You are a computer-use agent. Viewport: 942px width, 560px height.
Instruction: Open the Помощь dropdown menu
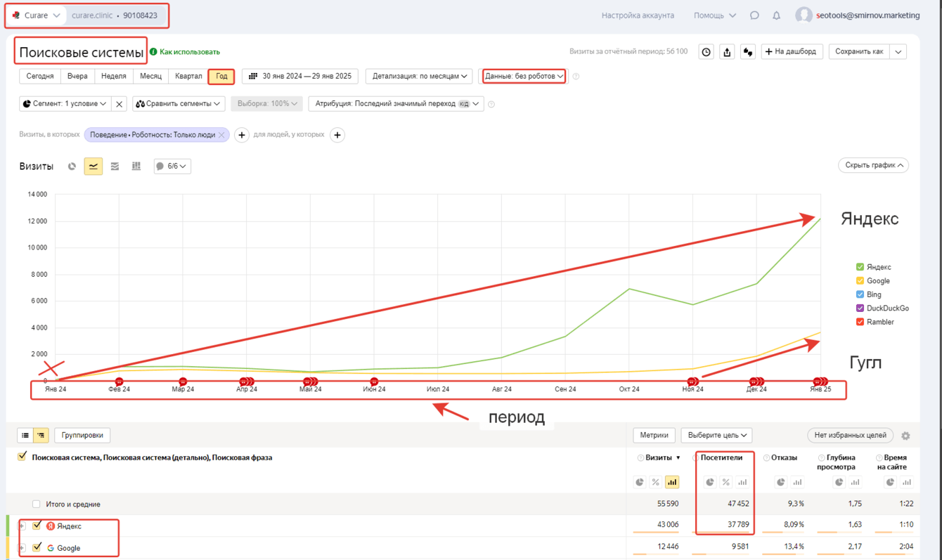715,15
